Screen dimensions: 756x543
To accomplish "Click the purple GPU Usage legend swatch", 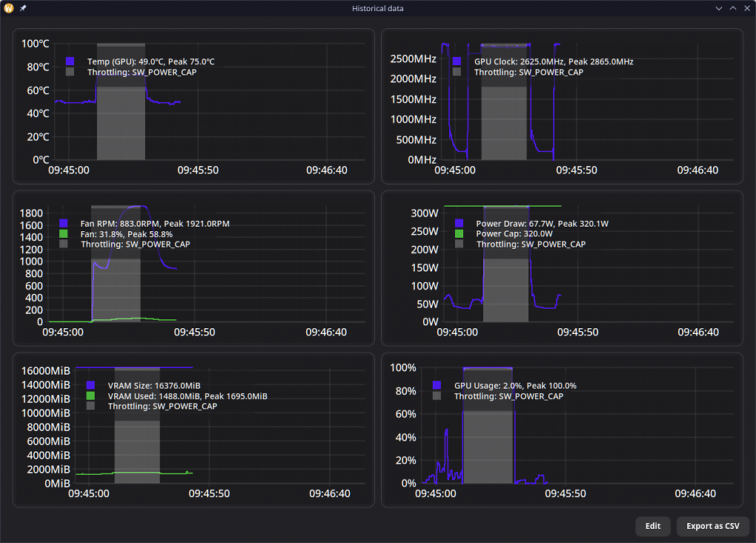I will [437, 385].
